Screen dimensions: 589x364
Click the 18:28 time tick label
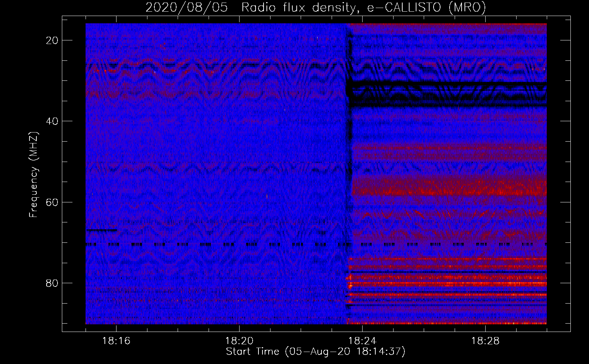tap(485, 341)
